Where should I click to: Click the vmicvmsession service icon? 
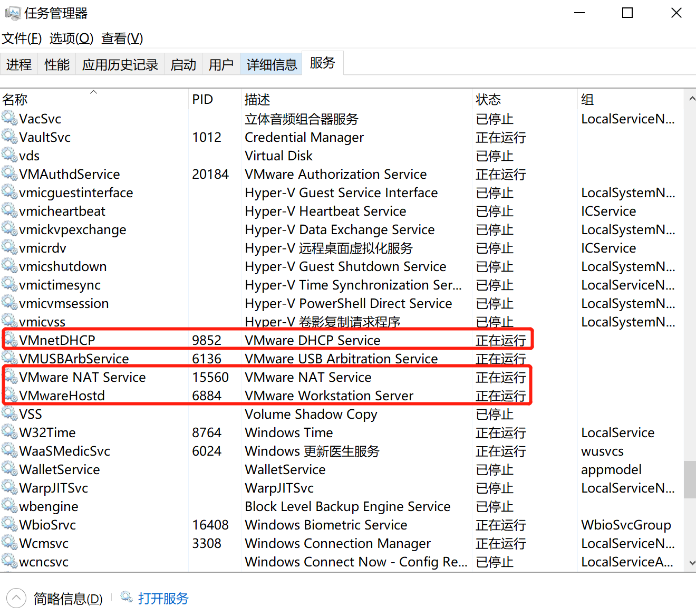click(9, 303)
